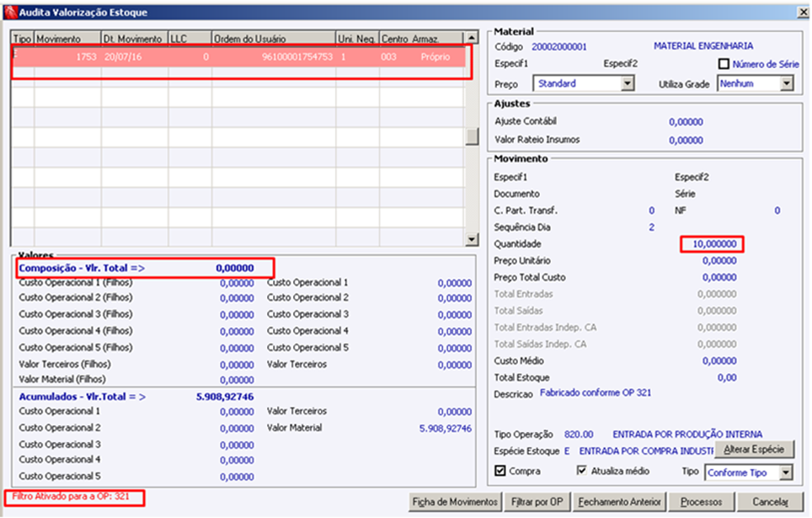This screenshot has height=518, width=812.
Task: Click the LLC column header
Action: (190, 39)
